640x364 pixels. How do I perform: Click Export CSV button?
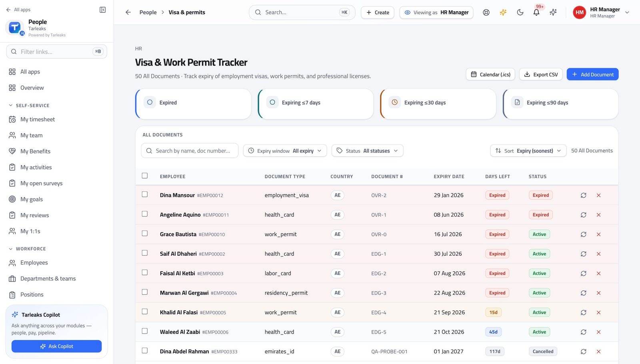(541, 74)
